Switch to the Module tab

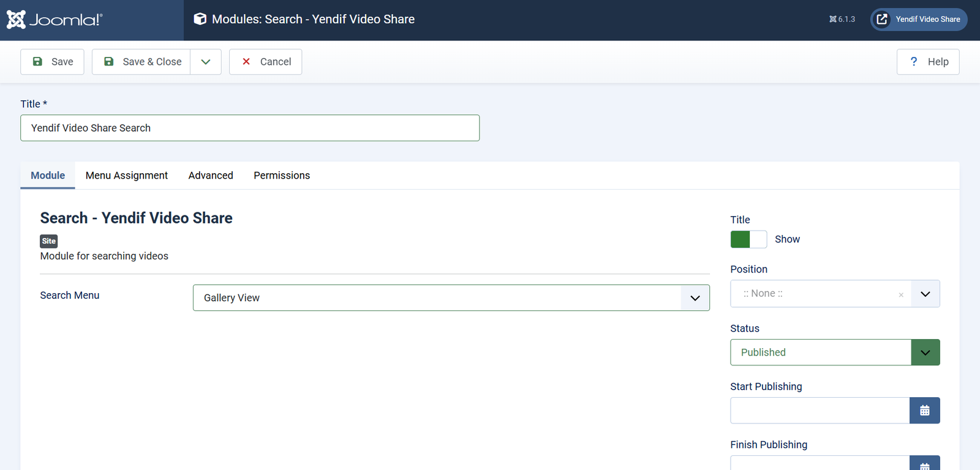coord(48,176)
